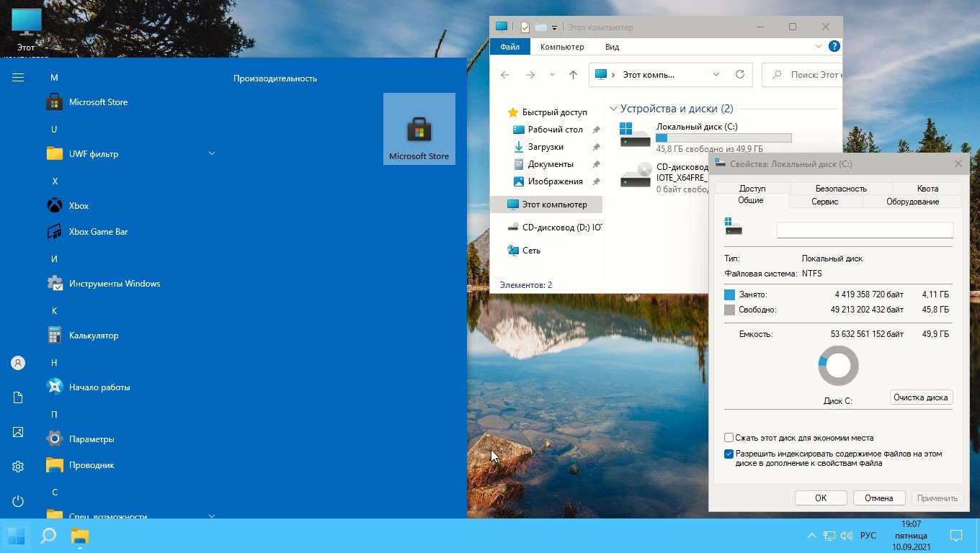This screenshot has width=980, height=553.
Task: Switch to the Безопасность tab
Action: click(x=841, y=189)
